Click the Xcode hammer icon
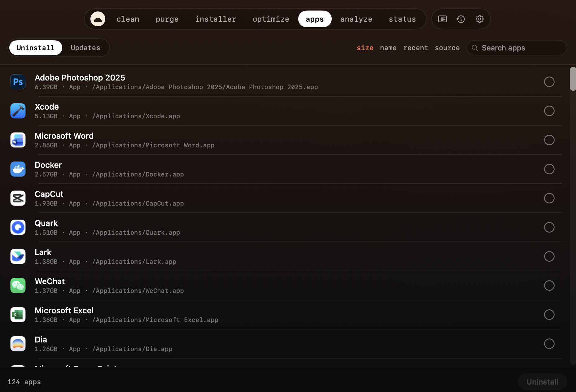 pos(18,111)
